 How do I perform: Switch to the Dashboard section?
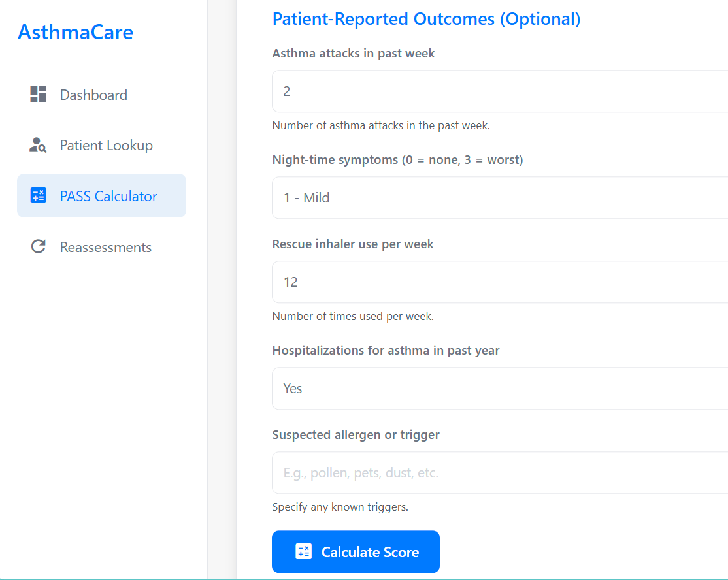click(x=93, y=94)
